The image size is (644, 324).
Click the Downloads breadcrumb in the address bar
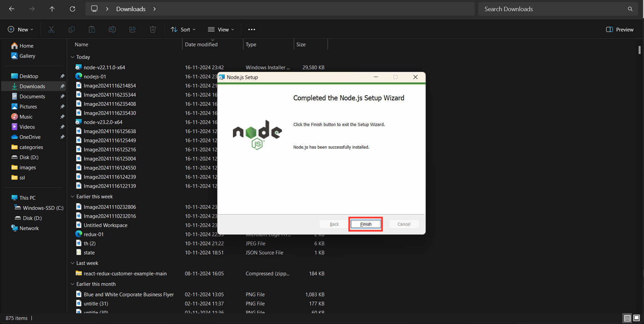[131, 9]
